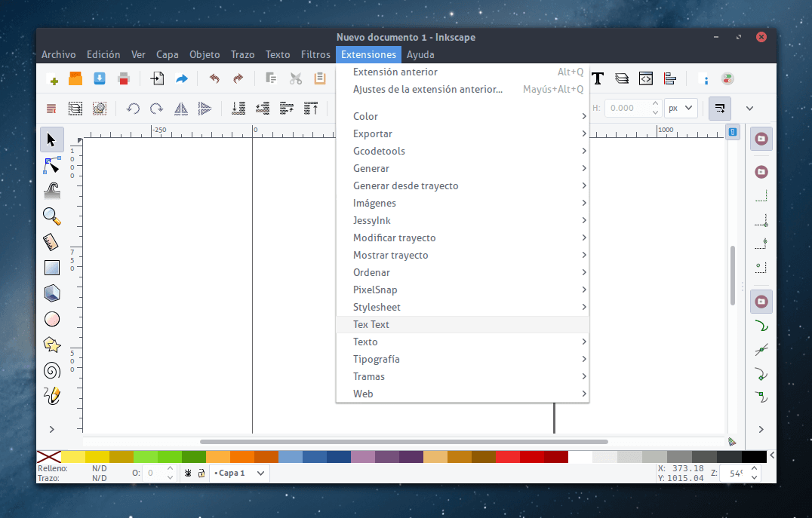Screen dimensions: 812x518
Task: Select the Spiral drawing tool
Action: [x=51, y=370]
